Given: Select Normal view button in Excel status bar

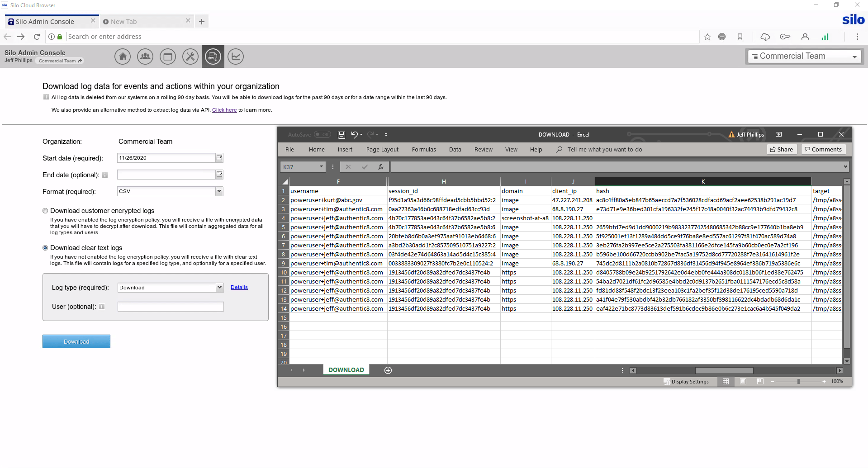Looking at the screenshot, I should 726,382.
